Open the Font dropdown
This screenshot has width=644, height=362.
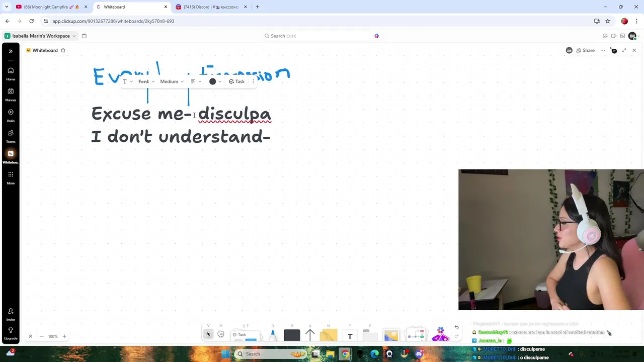point(146,81)
